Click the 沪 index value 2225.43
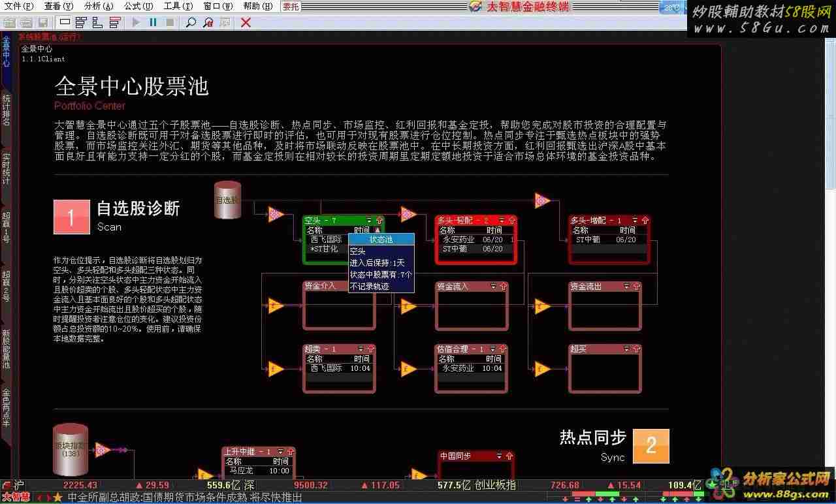The width and height of the screenshot is (836, 504). coord(80,485)
